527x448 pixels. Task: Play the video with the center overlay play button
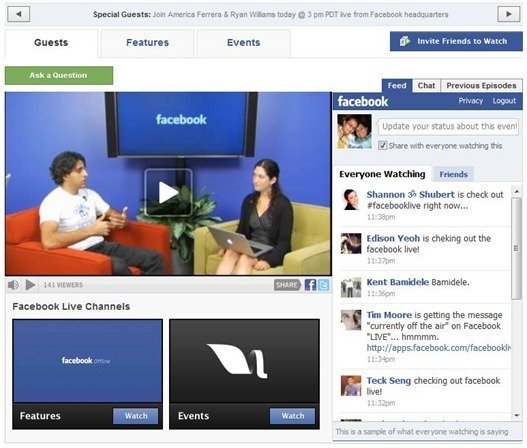click(168, 193)
